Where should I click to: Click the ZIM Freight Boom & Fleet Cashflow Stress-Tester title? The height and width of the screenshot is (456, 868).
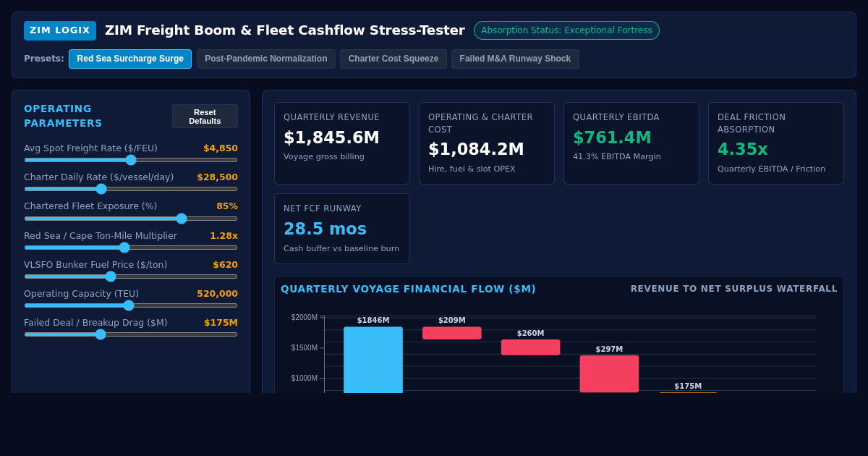(x=285, y=30)
